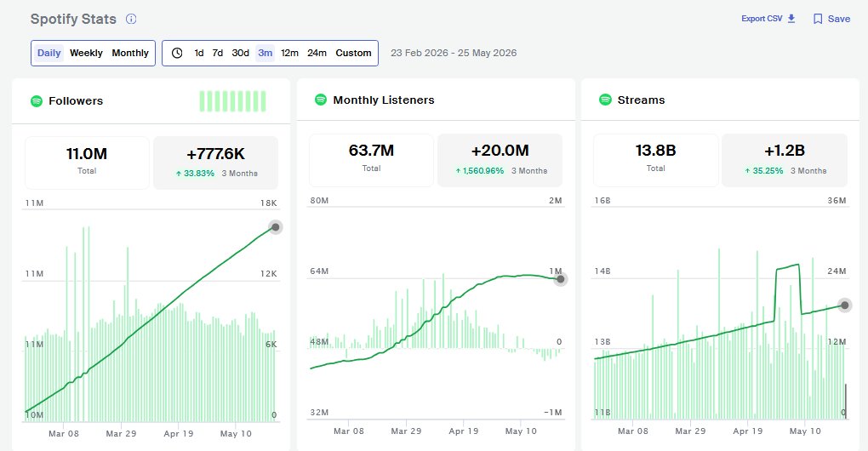Viewport: 868px width, 451px height.
Task: Switch to Weekly granularity
Action: pyautogui.click(x=86, y=53)
